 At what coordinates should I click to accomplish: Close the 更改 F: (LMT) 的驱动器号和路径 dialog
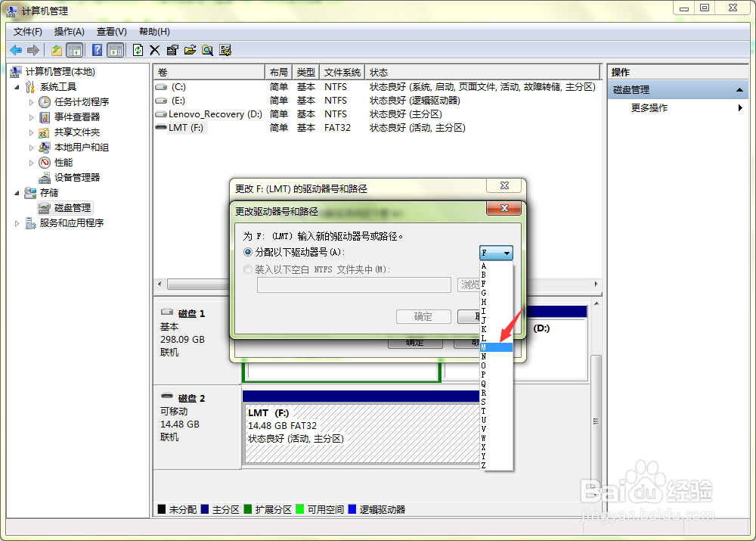(504, 185)
